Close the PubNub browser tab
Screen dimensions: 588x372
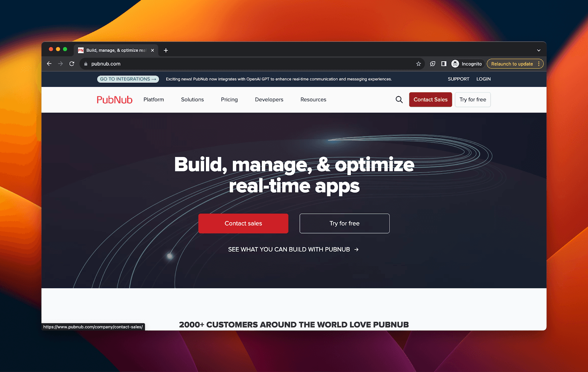click(153, 50)
